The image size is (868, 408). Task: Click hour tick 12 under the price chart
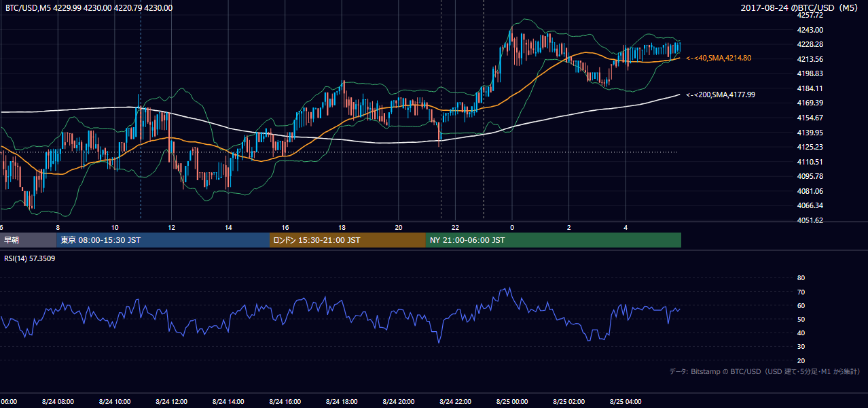point(171,228)
